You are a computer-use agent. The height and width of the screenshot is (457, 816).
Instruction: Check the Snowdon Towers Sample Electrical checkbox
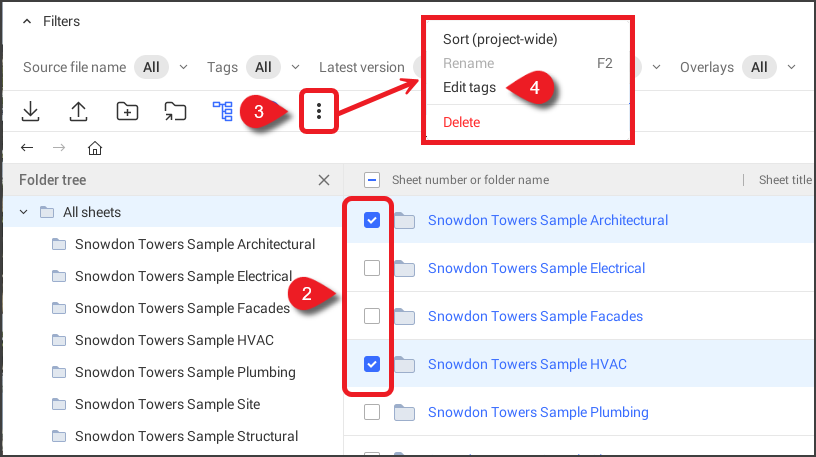372,268
